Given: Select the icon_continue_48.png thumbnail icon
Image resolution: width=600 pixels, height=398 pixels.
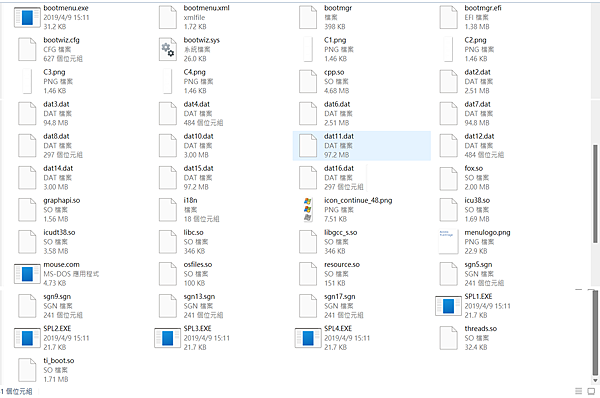Looking at the screenshot, I should tap(308, 210).
